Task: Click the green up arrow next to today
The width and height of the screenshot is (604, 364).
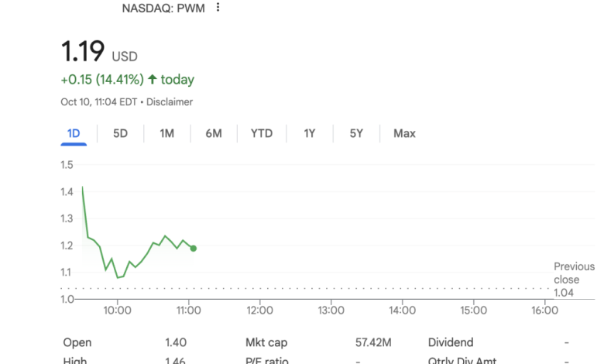Action: click(x=152, y=80)
